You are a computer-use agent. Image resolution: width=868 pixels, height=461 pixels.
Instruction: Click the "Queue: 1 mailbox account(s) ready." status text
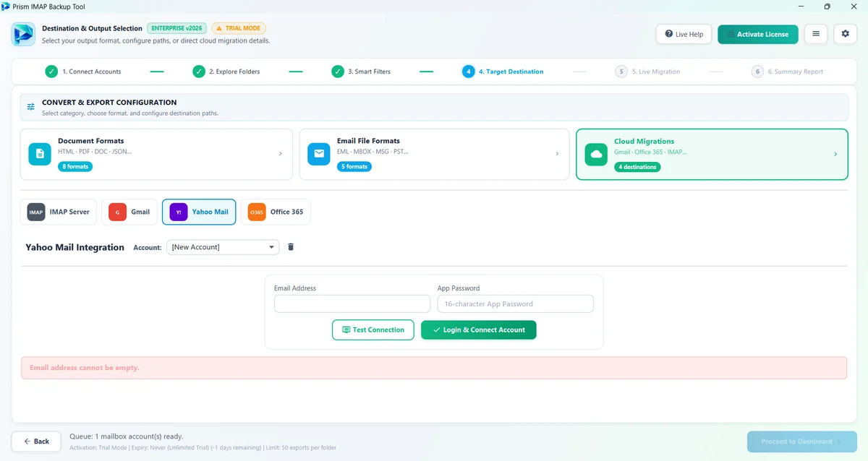[127, 436]
